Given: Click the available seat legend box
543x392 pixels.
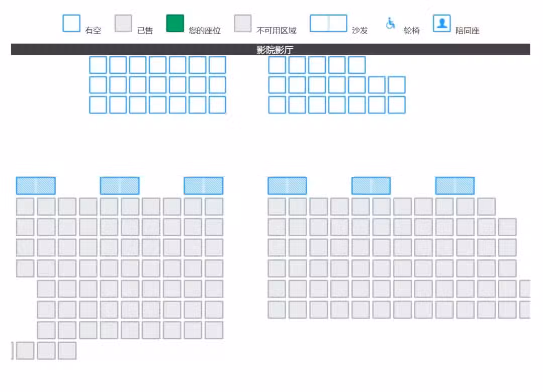Looking at the screenshot, I should (71, 24).
